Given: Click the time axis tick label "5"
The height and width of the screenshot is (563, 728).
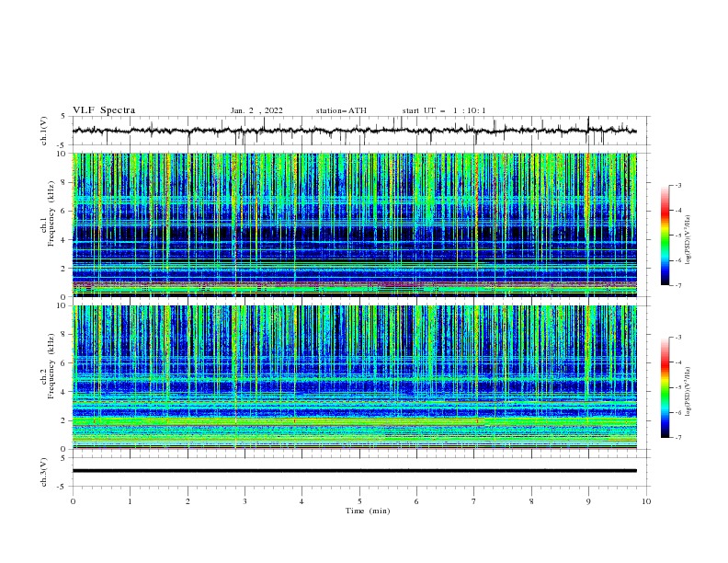Looking at the screenshot, I should coord(359,501).
